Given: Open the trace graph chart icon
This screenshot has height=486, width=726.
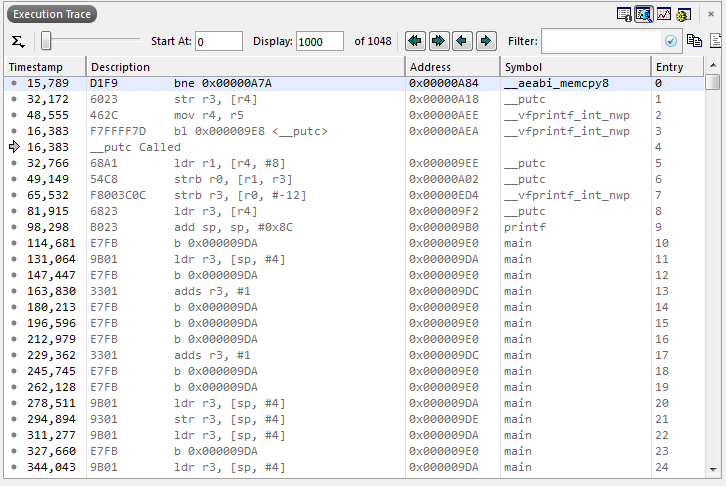Looking at the screenshot, I should [x=664, y=14].
